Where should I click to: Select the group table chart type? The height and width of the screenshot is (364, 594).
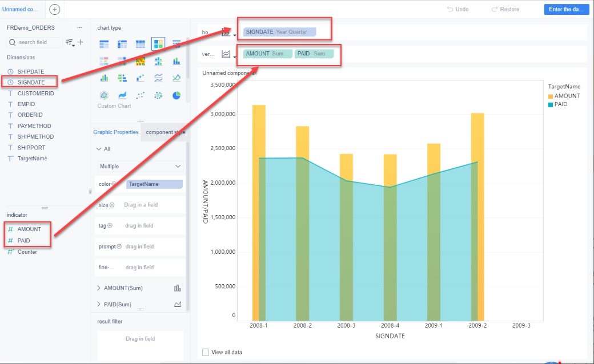[104, 45]
